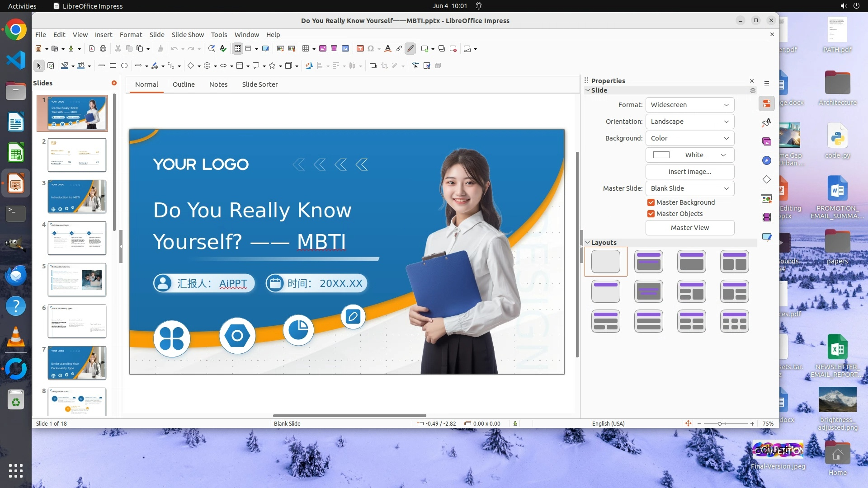Select the Ellipse drawing tool

124,66
